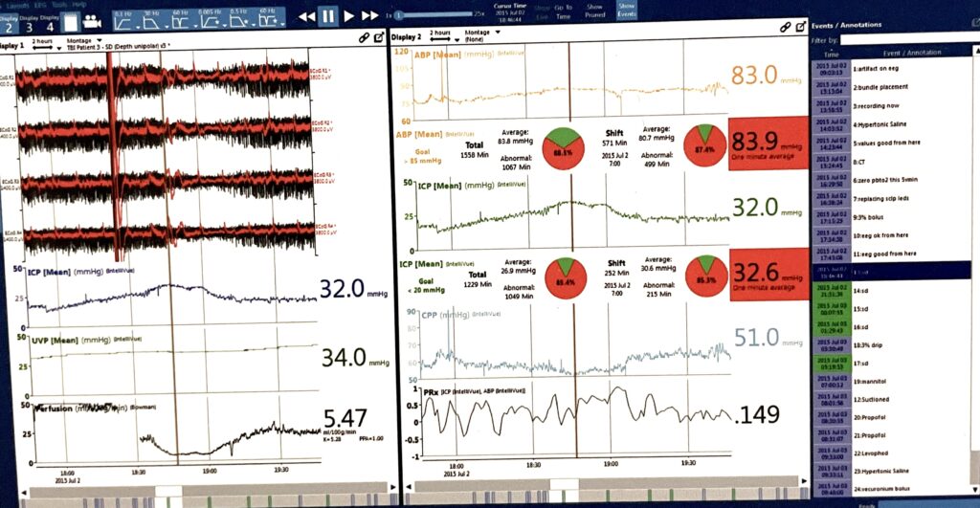Select the 30 Hz filter icon
The image size is (980, 508).
[x=152, y=20]
